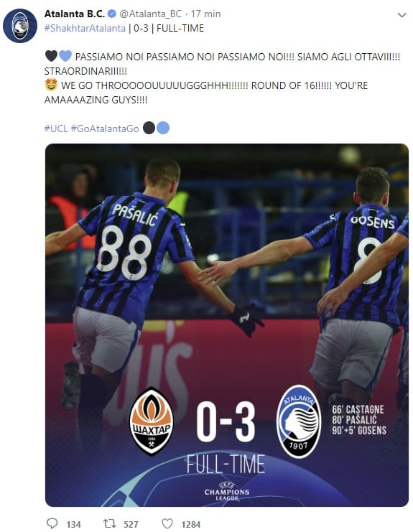
Task: Click the Atalanta 1907 crest in image
Action: pos(299,421)
